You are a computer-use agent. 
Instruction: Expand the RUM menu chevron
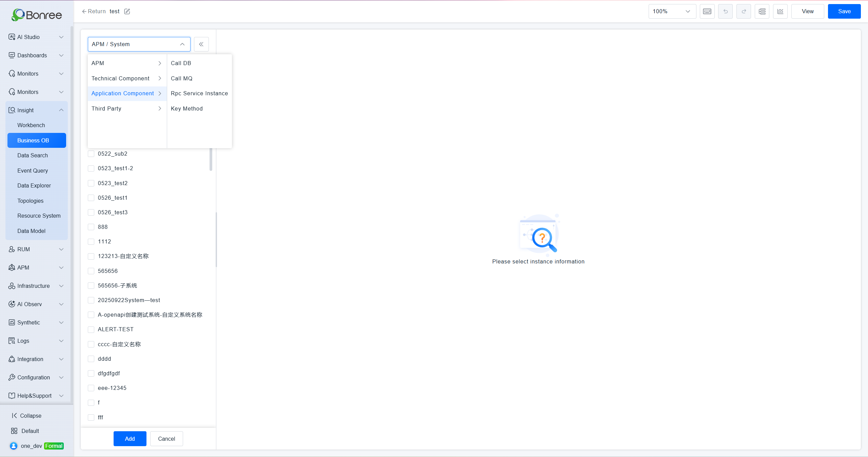(x=61, y=249)
